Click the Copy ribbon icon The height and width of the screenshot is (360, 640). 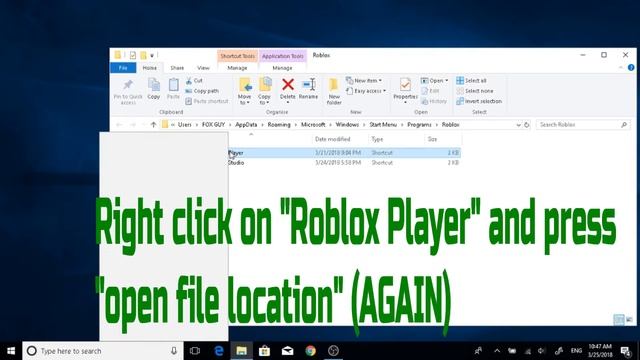click(153, 89)
